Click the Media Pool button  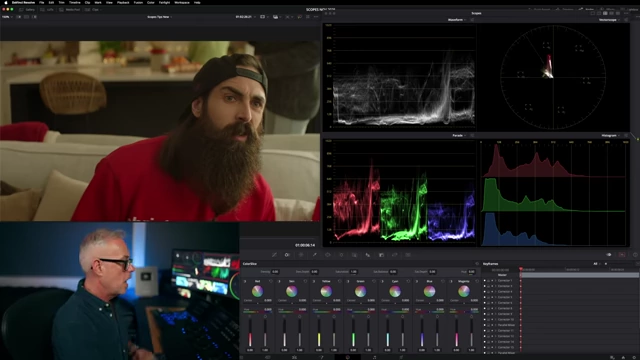(x=70, y=9)
